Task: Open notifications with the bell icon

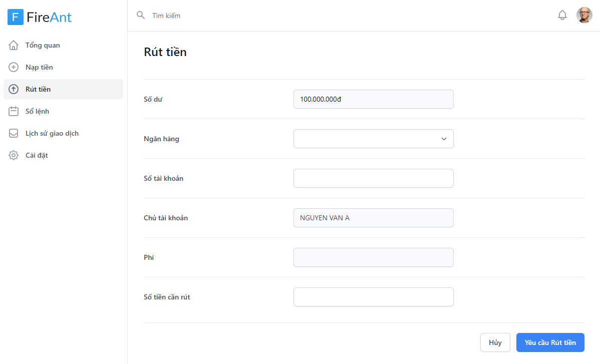Action: pyautogui.click(x=562, y=16)
